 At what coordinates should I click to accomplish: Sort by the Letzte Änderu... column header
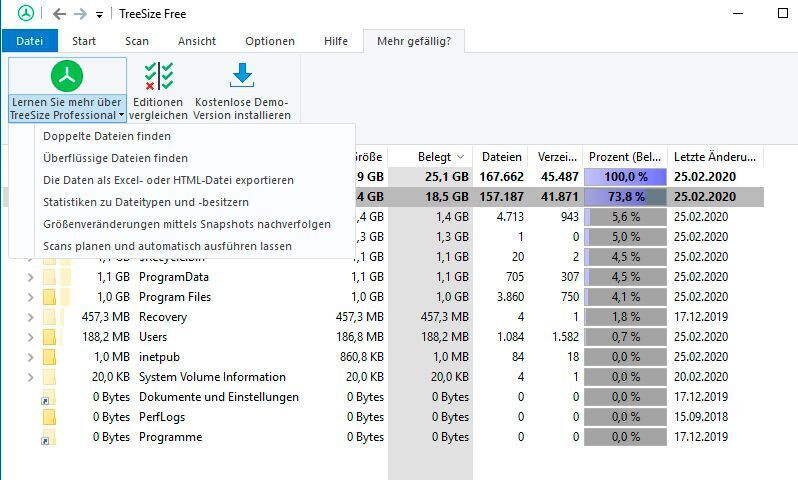[715, 157]
